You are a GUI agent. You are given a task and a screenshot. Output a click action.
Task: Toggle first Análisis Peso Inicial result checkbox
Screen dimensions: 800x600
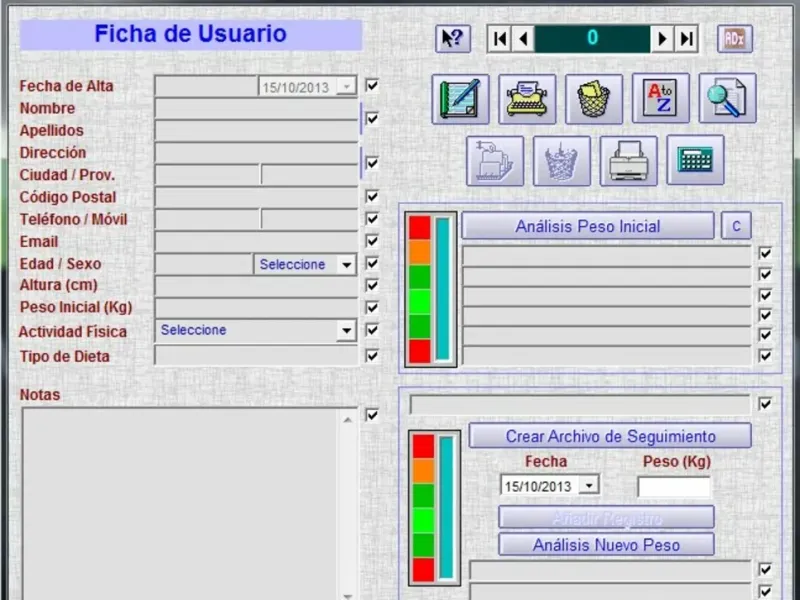[765, 253]
